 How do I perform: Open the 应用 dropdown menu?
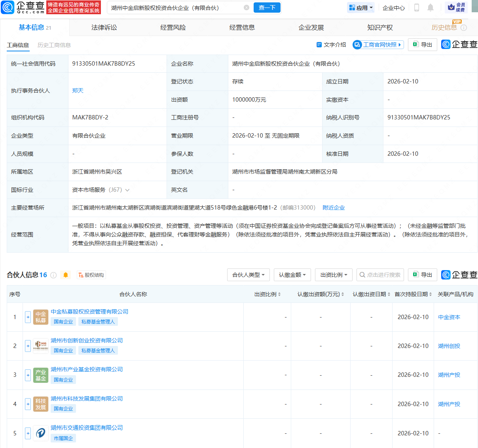361,8
